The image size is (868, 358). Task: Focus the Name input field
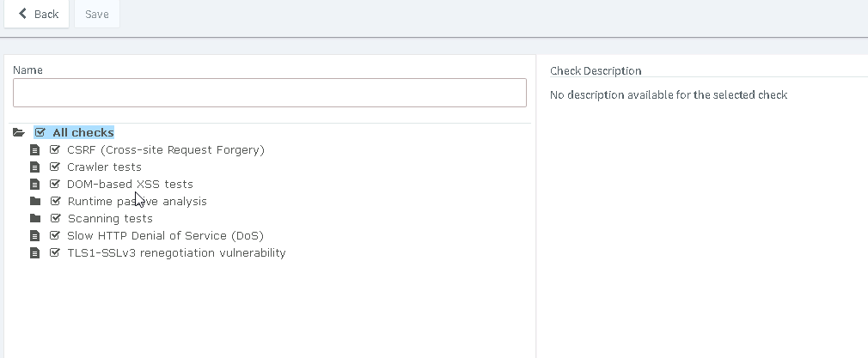click(x=270, y=93)
